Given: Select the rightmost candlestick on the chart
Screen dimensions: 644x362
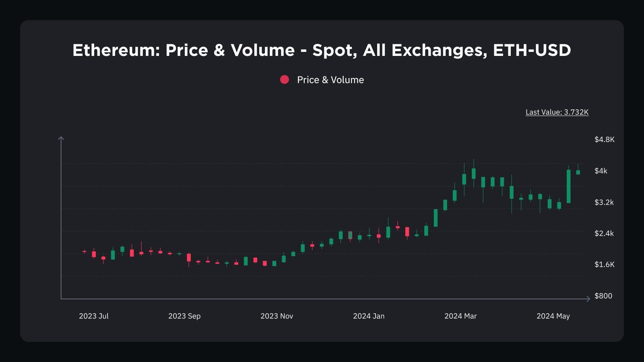Looking at the screenshot, I should [x=578, y=172].
